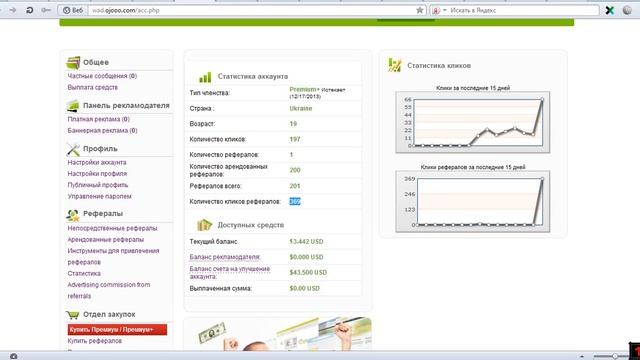Click the promotional banner with dollar bill

click(x=278, y=334)
